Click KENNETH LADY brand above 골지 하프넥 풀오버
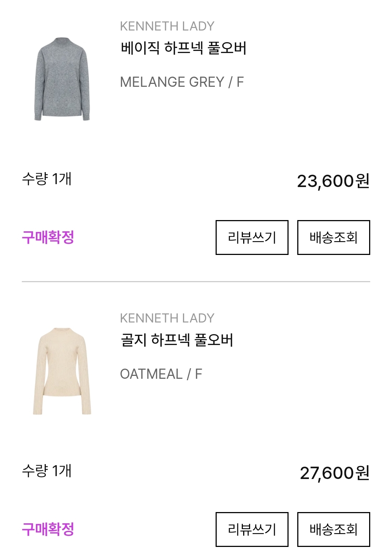 click(x=167, y=318)
